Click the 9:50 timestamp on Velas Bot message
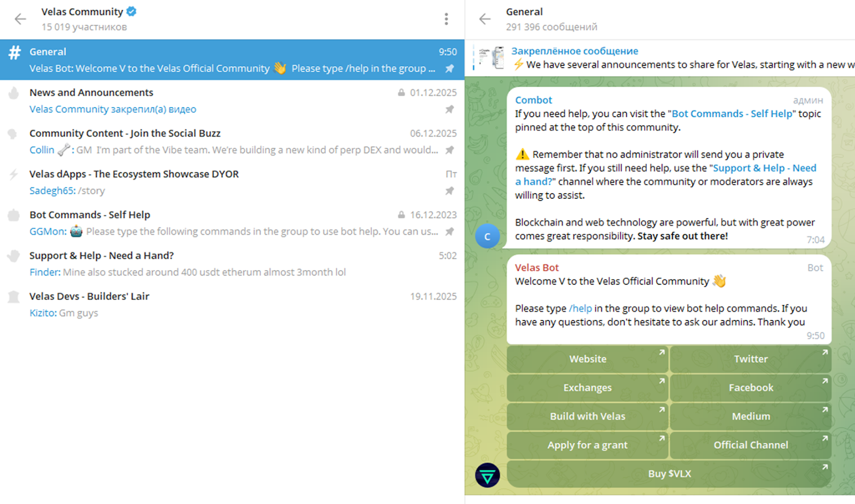Viewport: 855px width, 504px height. (815, 336)
